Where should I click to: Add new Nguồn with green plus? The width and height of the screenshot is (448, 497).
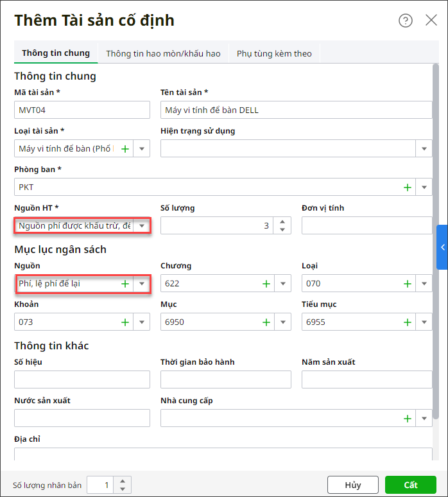click(x=125, y=284)
